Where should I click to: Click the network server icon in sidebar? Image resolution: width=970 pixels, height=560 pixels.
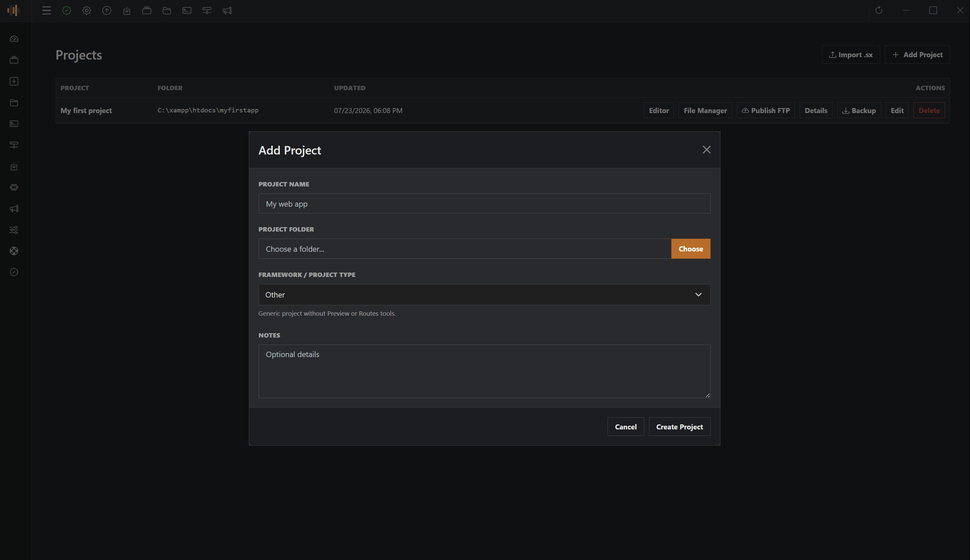[14, 145]
